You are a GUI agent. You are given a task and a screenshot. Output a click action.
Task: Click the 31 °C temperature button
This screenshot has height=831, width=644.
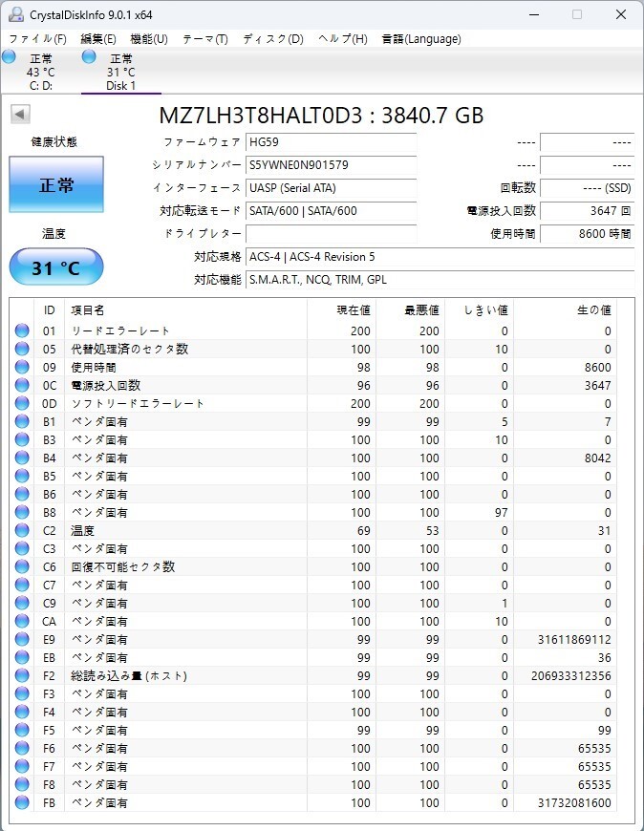pyautogui.click(x=56, y=266)
